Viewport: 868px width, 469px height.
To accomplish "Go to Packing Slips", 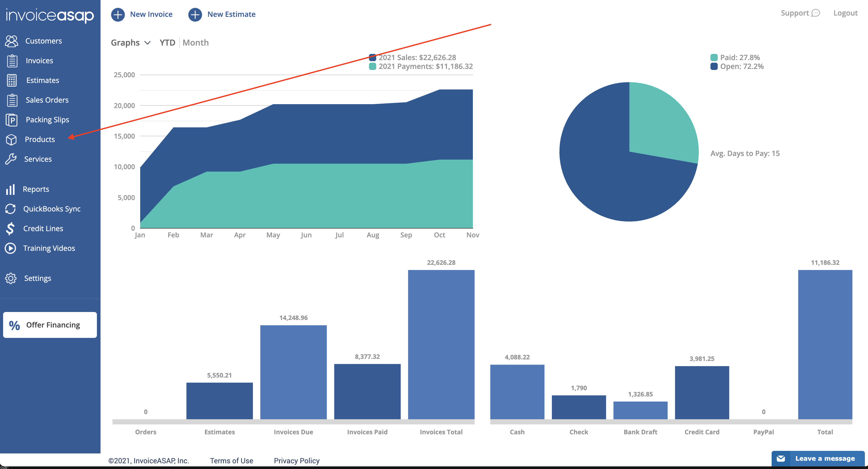I will [47, 120].
